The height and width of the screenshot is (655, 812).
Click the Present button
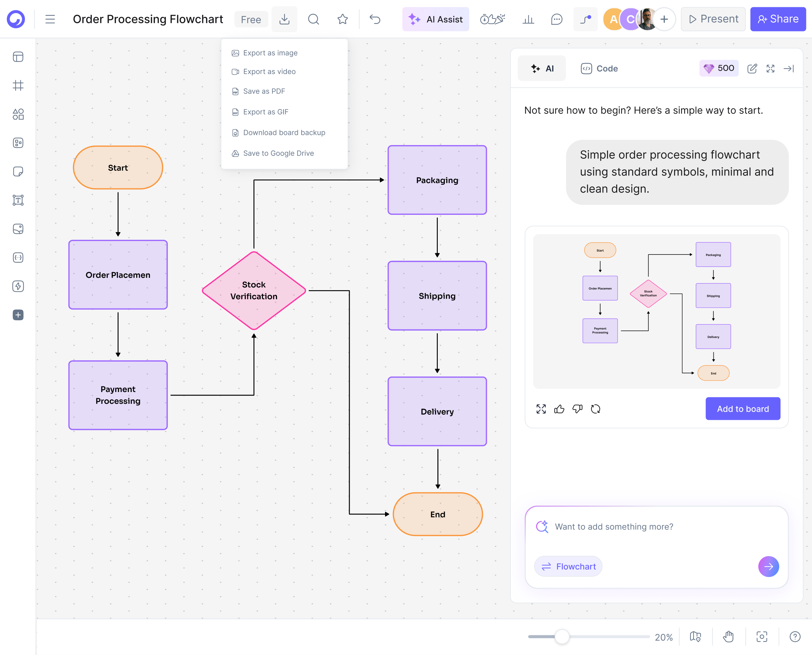tap(713, 19)
